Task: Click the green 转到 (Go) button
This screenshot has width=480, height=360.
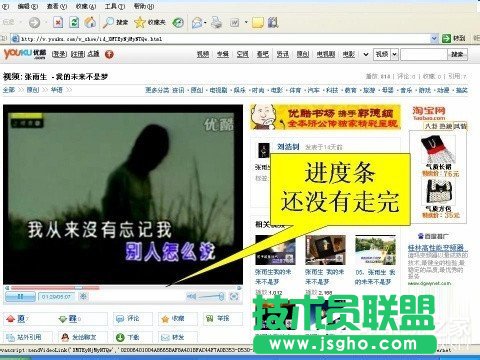Action: pos(453,39)
